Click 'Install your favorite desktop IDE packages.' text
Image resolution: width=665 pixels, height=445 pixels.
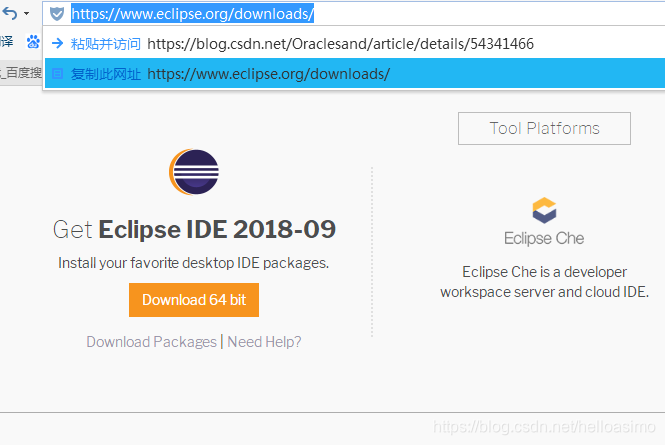(x=193, y=263)
